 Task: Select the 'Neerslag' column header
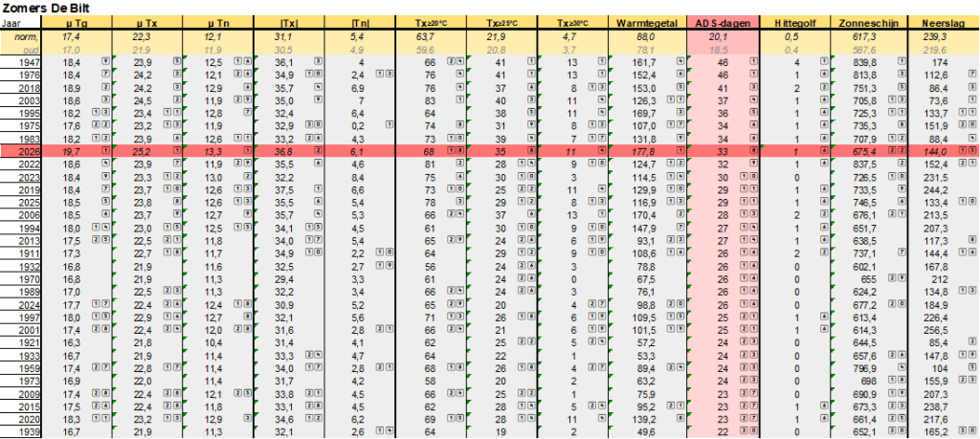[x=943, y=23]
